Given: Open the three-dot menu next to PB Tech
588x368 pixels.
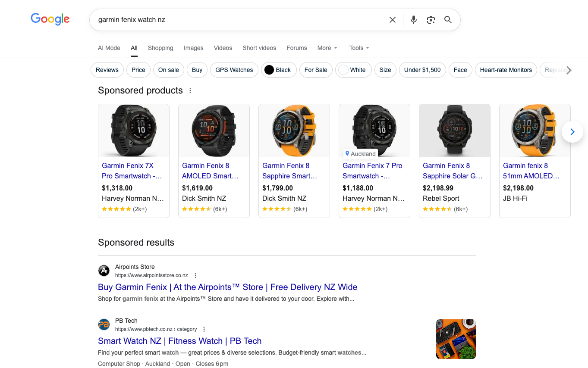Looking at the screenshot, I should (x=204, y=329).
